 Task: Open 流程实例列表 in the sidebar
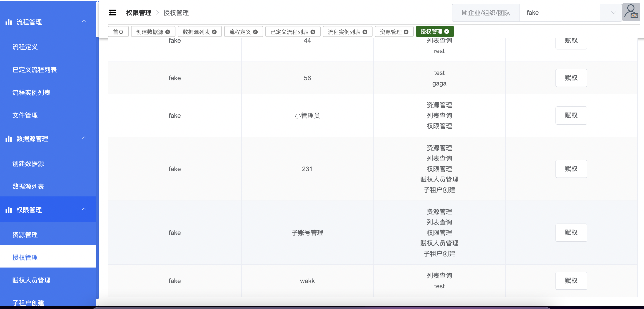[48, 92]
